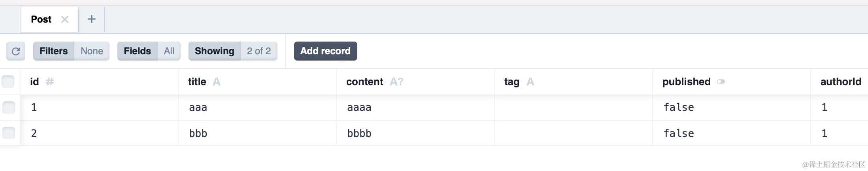Select the checkbox for row 2
Screen dimensions: 868x171
pos(8,133)
